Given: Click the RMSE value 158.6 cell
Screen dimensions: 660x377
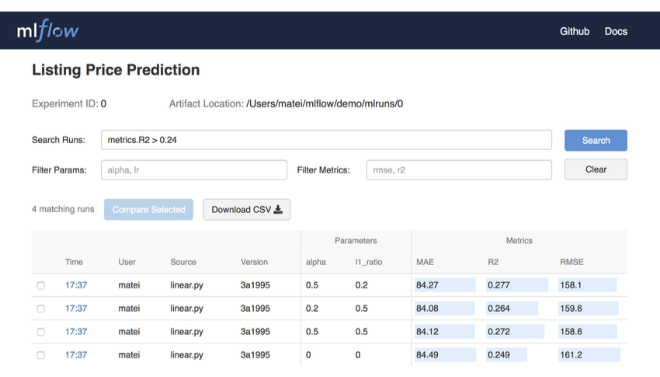Looking at the screenshot, I should (x=588, y=332).
